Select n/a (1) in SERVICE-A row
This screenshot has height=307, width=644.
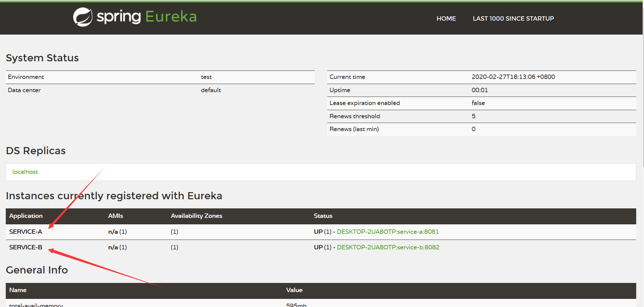118,232
